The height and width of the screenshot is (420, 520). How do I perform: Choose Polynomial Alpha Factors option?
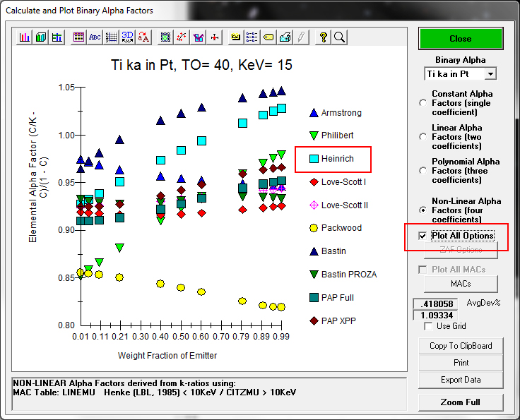pos(424,171)
